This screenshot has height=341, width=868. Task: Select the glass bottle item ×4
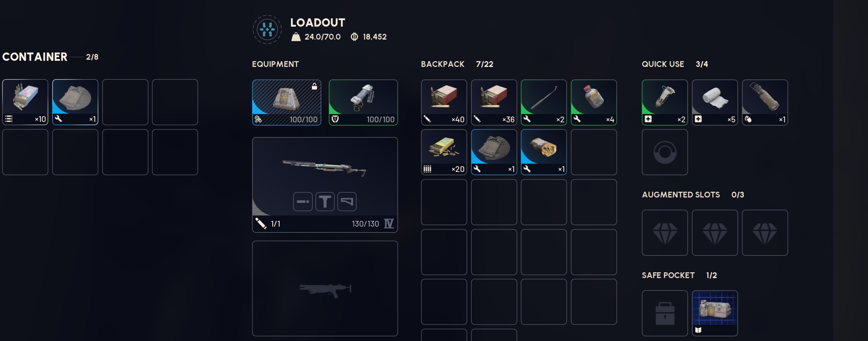(x=594, y=103)
